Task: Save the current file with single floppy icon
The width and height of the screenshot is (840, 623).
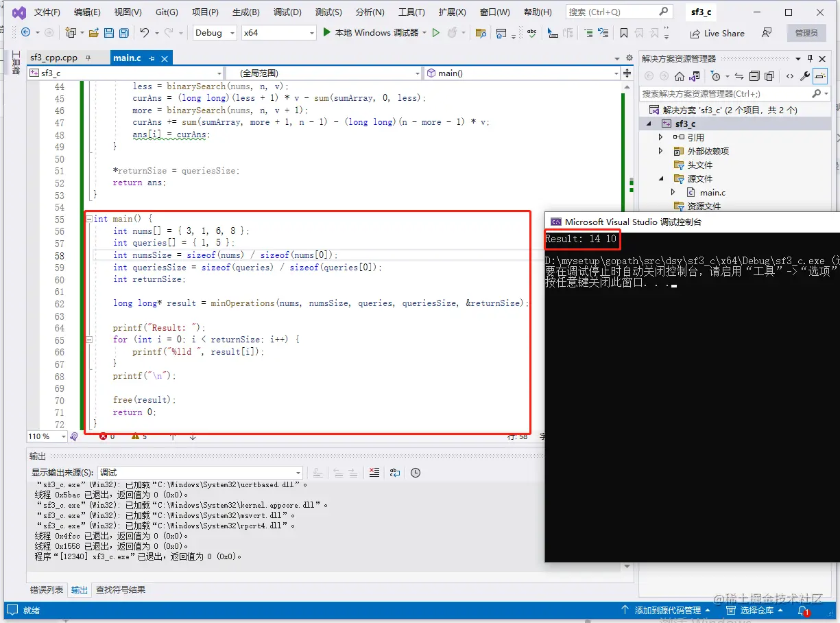Action: click(x=109, y=32)
